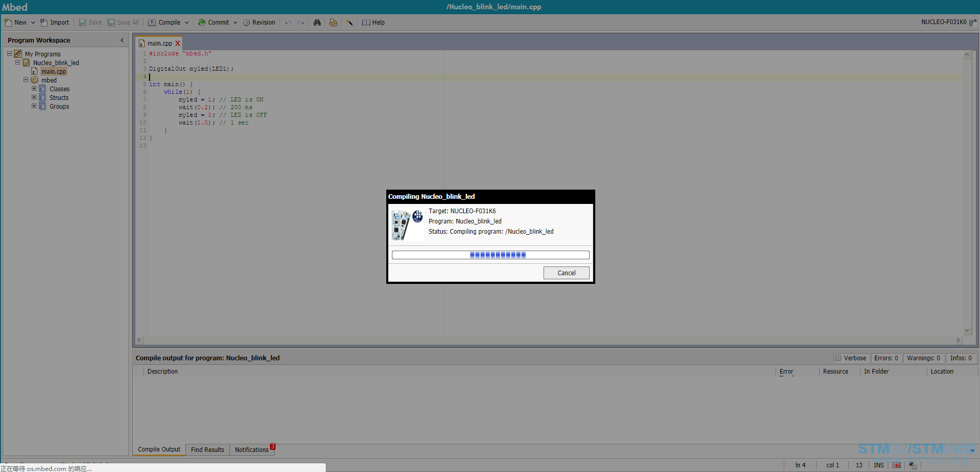Image resolution: width=980 pixels, height=472 pixels.
Task: Enable the Verbose checkbox
Action: [x=838, y=358]
